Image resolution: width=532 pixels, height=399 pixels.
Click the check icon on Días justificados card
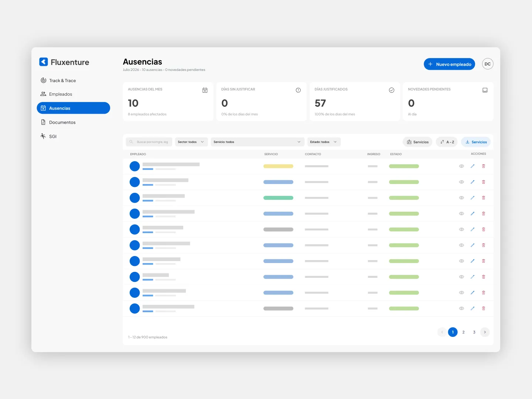coord(392,90)
